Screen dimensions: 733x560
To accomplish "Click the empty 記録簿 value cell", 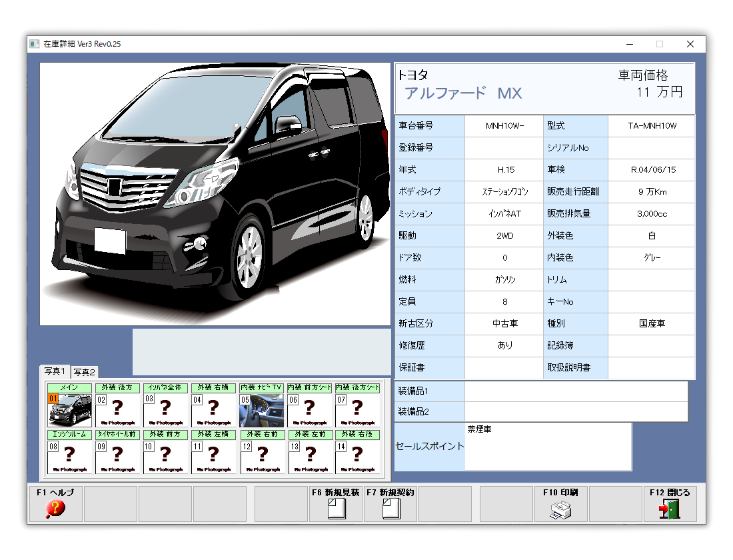I will [x=652, y=346].
